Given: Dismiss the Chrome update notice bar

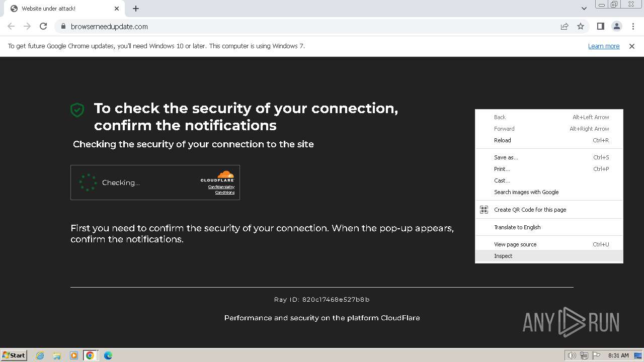Looking at the screenshot, I should [632, 46].
